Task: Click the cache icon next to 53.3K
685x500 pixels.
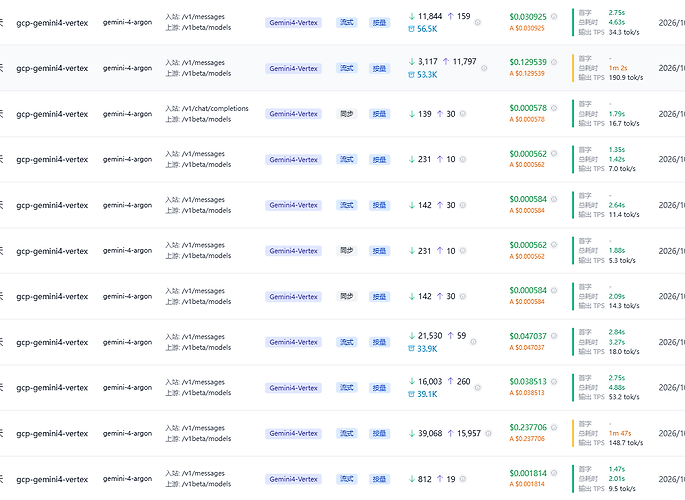Action: point(411,75)
